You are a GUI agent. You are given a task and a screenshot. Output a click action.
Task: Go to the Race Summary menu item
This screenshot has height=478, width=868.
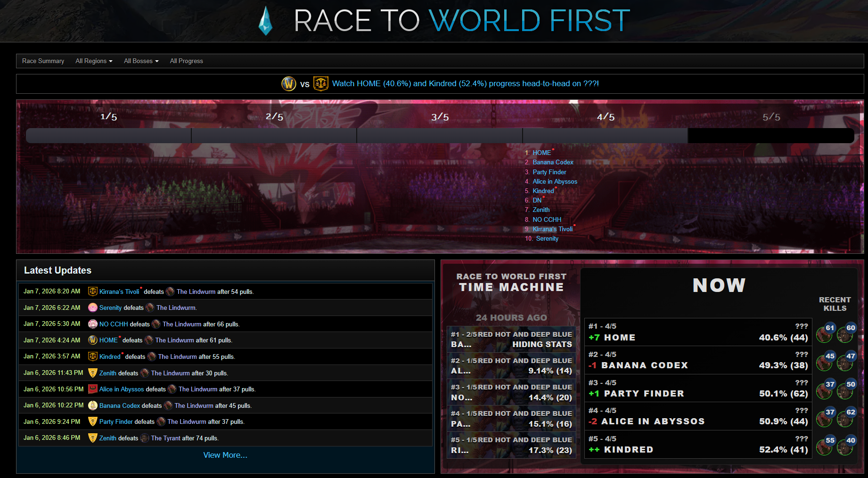click(43, 61)
